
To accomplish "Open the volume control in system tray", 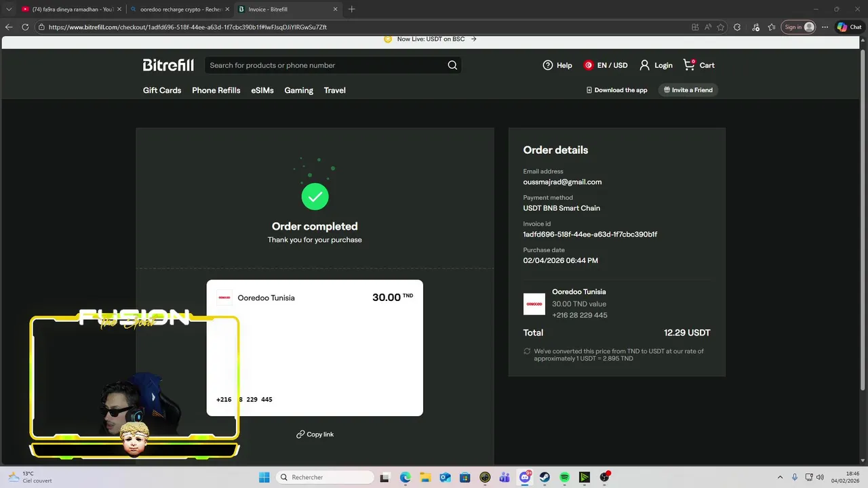I will click(820, 477).
